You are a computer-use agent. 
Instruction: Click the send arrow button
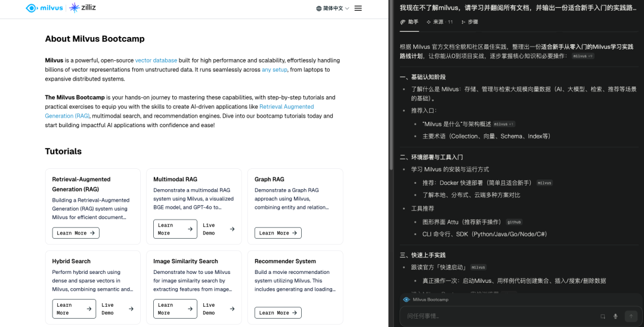coord(631,316)
